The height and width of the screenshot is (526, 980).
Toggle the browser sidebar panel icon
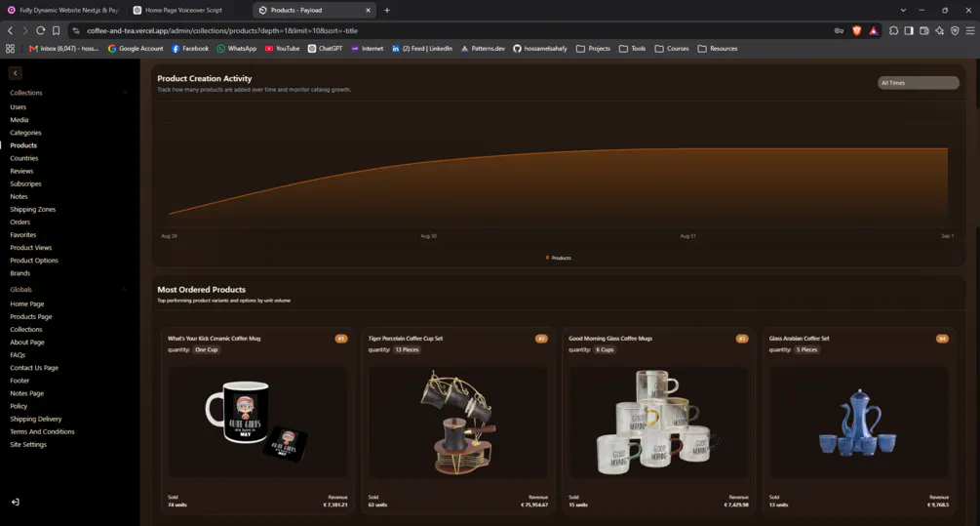[x=909, y=30]
